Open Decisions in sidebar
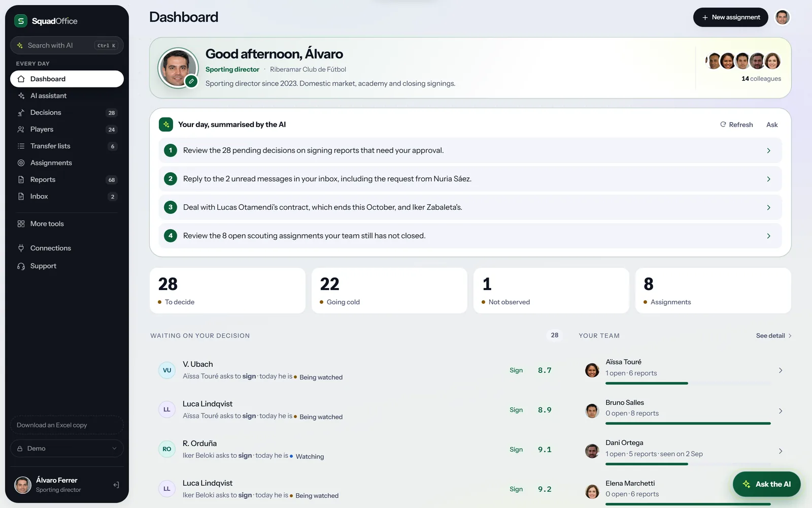 click(67, 112)
